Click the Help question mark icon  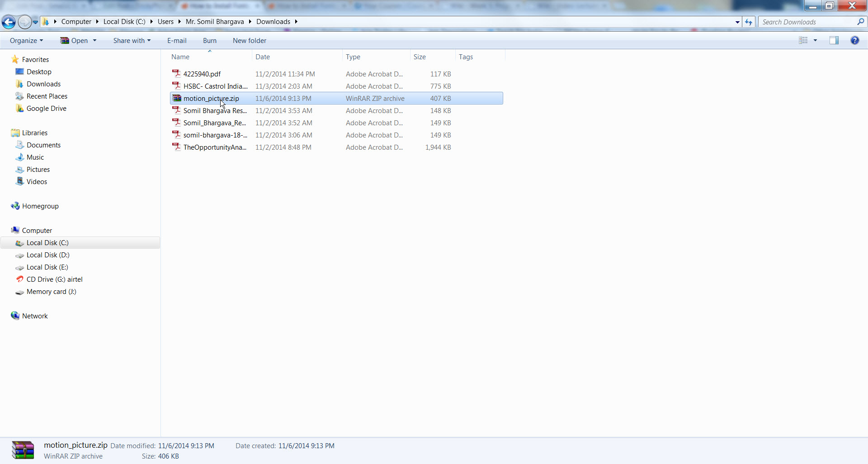point(854,40)
